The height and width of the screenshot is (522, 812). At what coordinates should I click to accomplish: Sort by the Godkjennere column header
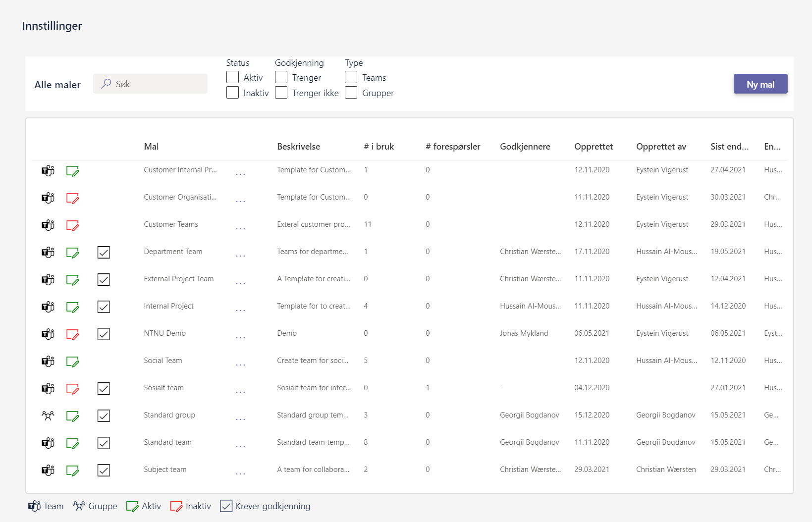[x=525, y=147]
